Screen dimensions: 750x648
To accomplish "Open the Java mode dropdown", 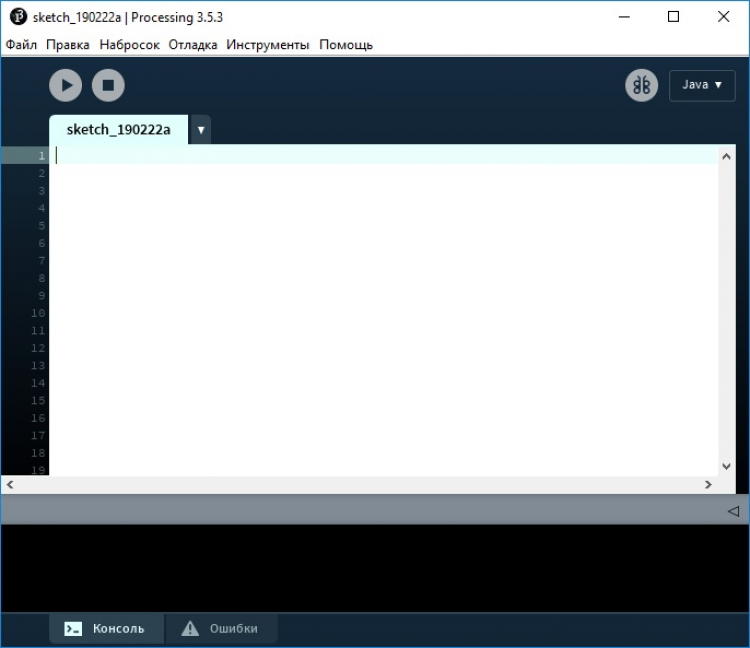I will (x=702, y=85).
